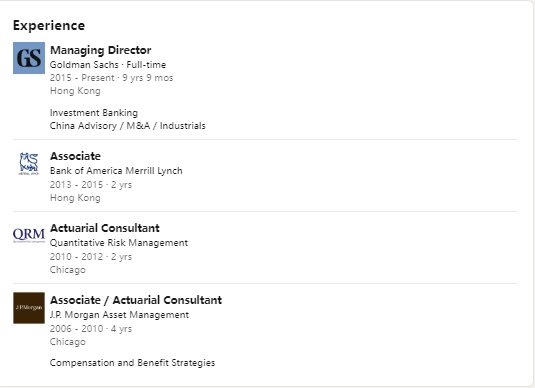The width and height of the screenshot is (535, 388).
Task: Click the QRM company logo
Action: [x=29, y=235]
